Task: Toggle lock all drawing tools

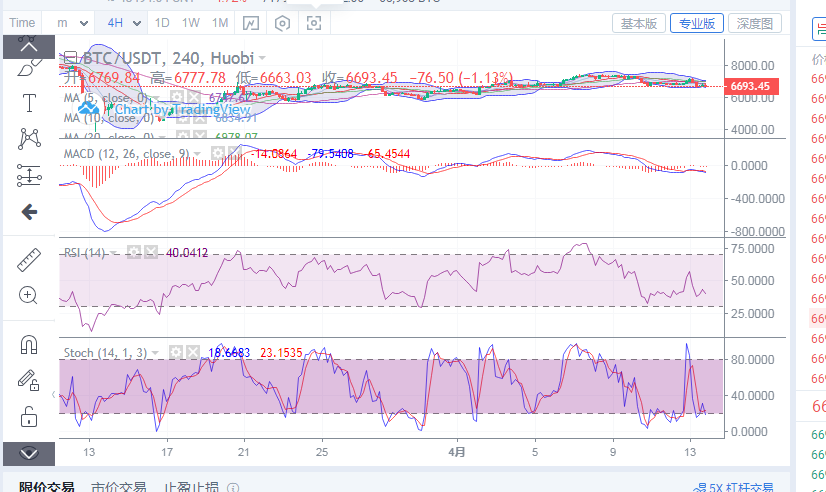Action: 29,417
